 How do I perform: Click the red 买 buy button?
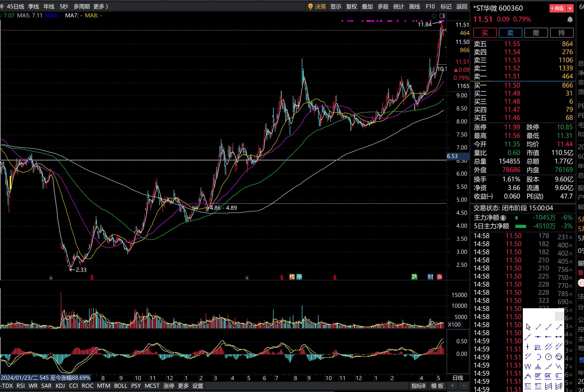[x=485, y=33]
